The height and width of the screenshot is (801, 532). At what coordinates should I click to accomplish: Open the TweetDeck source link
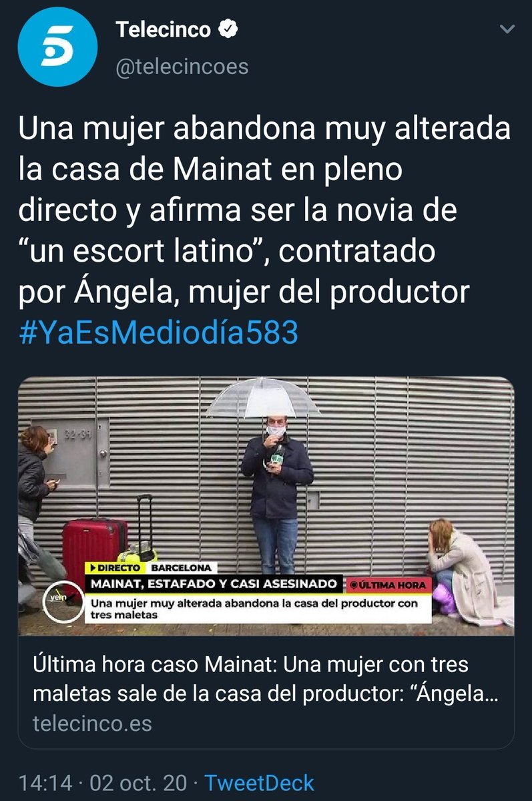pos(259,782)
